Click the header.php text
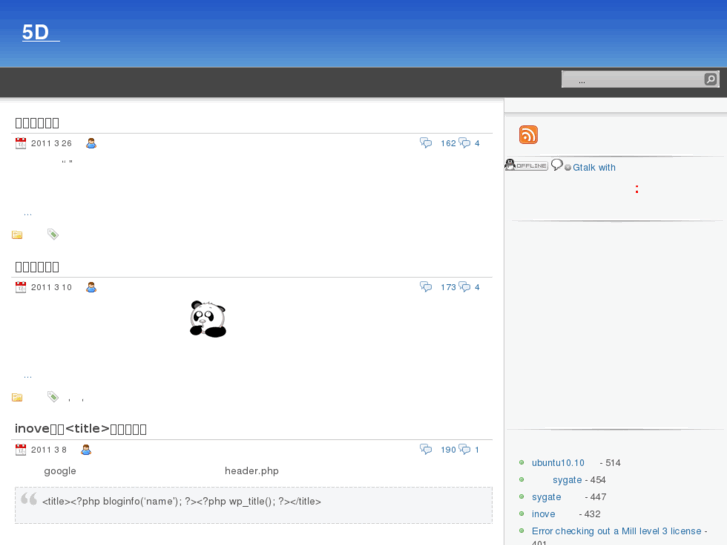727x545 pixels. [x=251, y=471]
